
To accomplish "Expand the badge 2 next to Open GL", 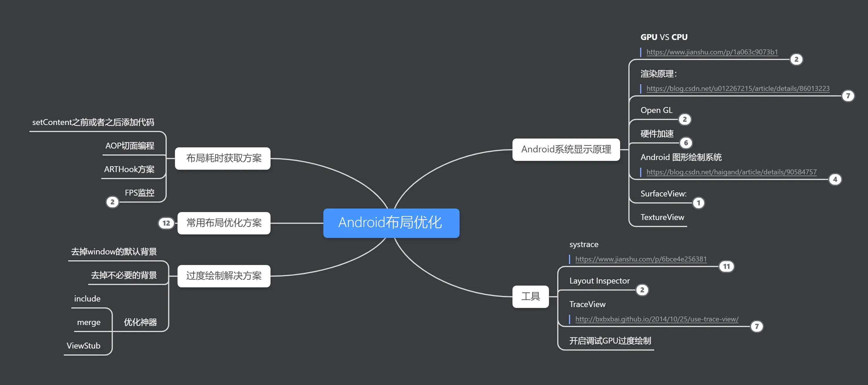I will coord(684,119).
